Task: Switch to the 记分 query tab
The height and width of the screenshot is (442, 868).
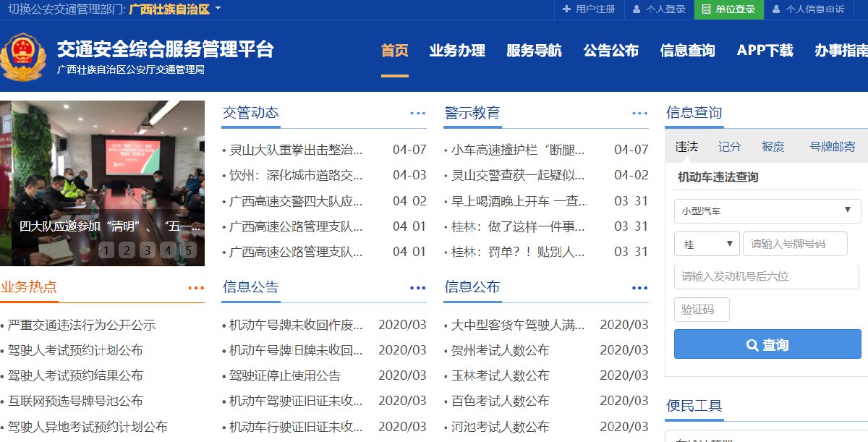Action: click(x=729, y=147)
